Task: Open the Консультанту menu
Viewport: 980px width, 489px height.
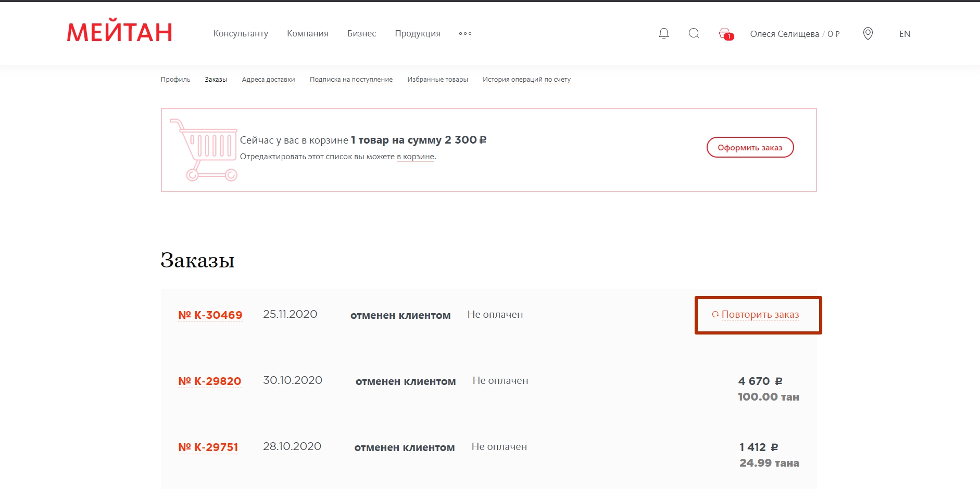Action: click(241, 34)
